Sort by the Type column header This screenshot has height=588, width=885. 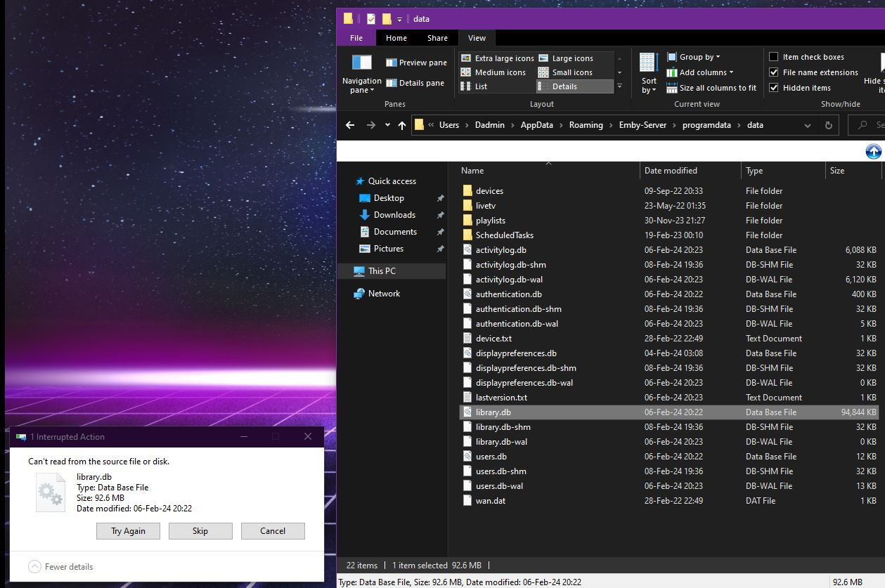tap(754, 171)
